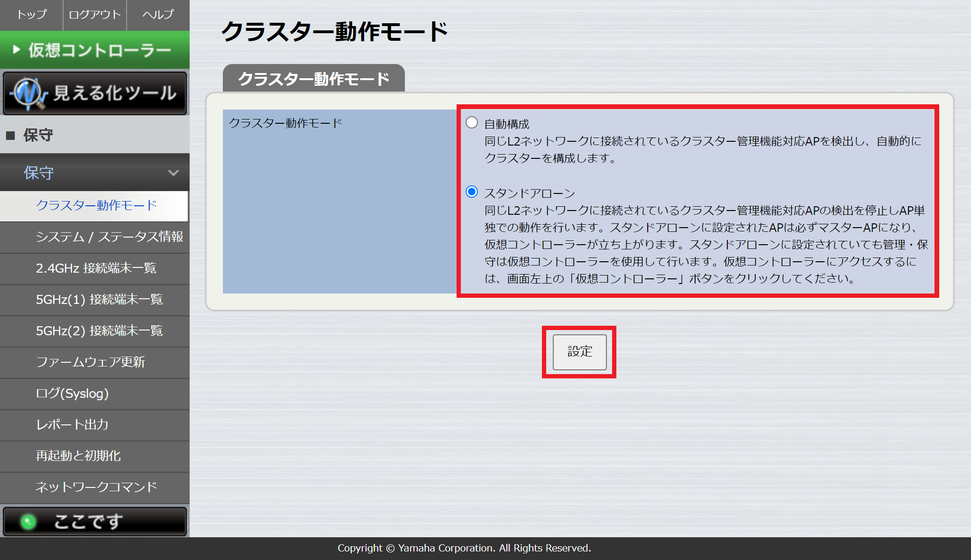
Task: Go to システム / ステータス情報
Action: point(109,237)
